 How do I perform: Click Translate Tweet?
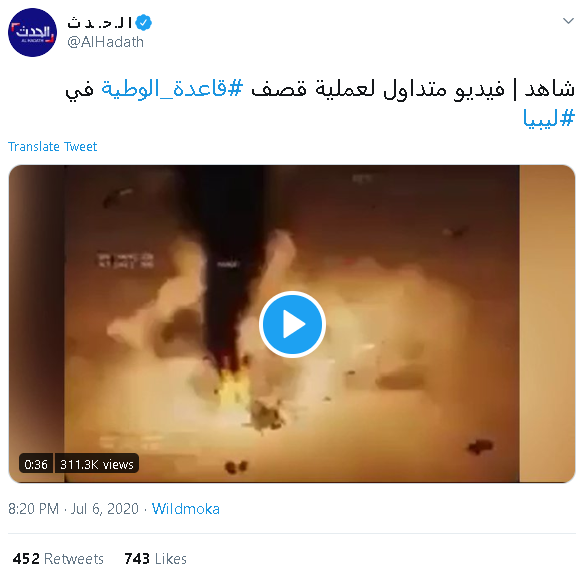[x=52, y=146]
